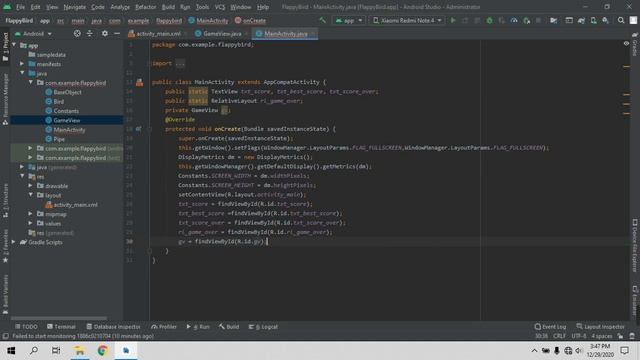
Task: Open Favorites side tab
Action: 5,245
